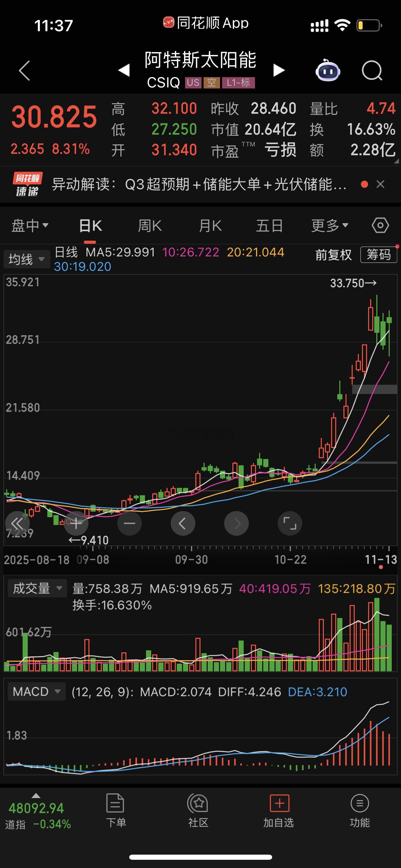Open the AI robot assistant icon
This screenshot has width=401, height=868.
[x=328, y=70]
